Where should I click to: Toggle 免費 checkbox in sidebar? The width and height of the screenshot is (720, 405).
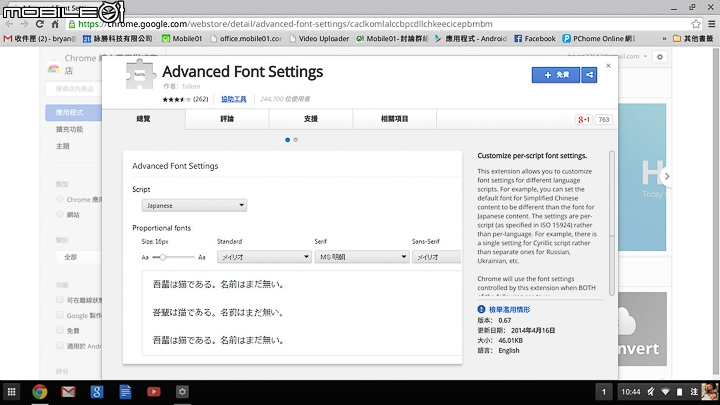pyautogui.click(x=60, y=330)
